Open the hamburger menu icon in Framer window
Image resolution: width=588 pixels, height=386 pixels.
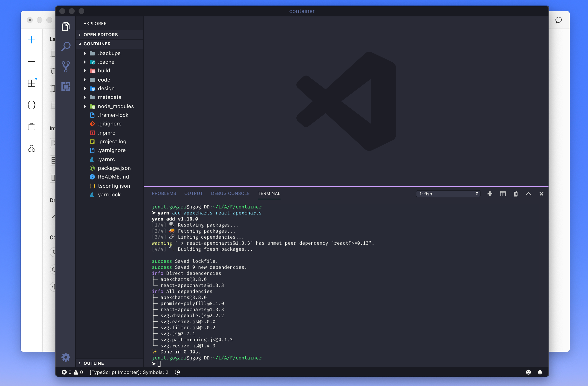tap(32, 62)
